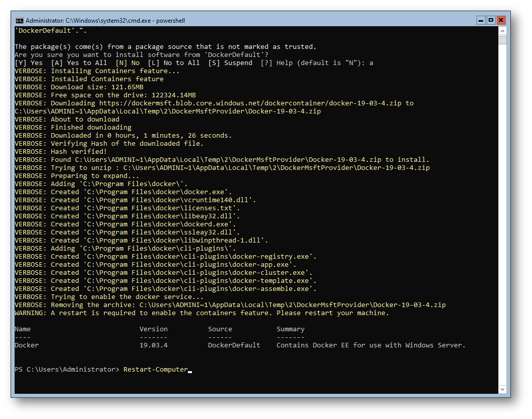
Task: Click the 'Removing the archive' line
Action: 230,305
